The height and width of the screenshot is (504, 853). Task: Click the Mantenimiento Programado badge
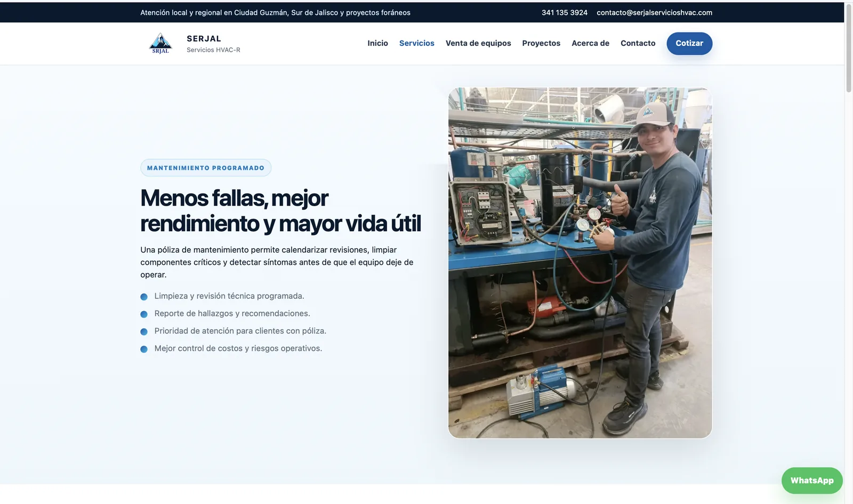click(x=206, y=168)
